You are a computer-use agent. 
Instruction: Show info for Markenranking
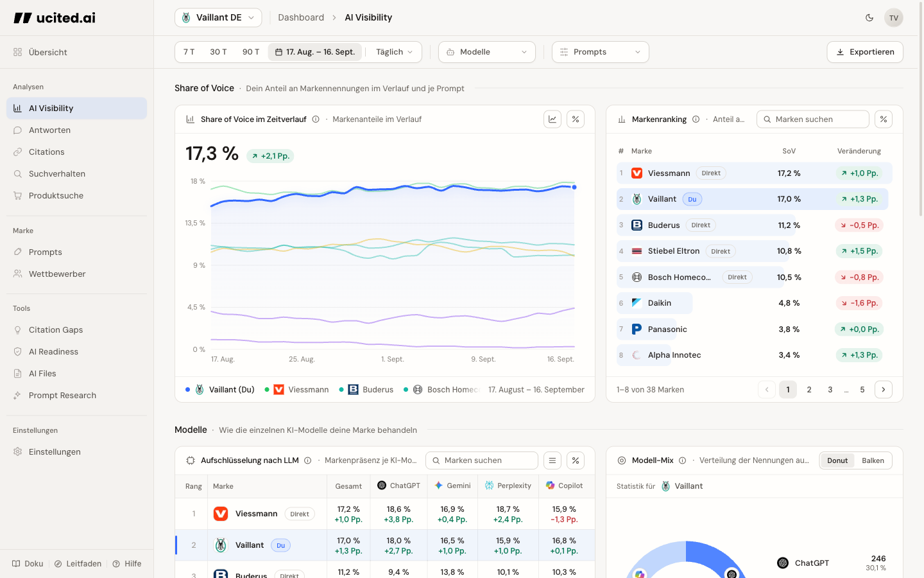coord(696,119)
